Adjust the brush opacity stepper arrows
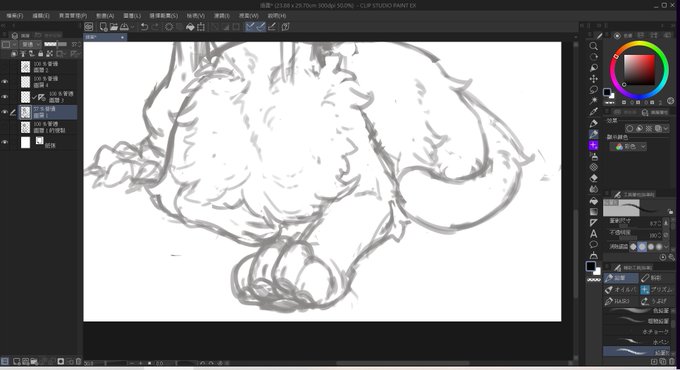Screen dimensions: 680x370 pos(659,236)
